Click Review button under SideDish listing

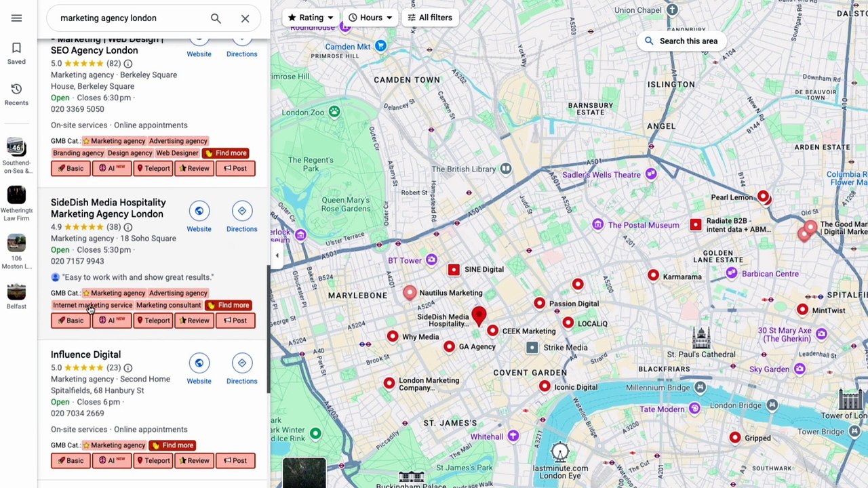coord(194,321)
